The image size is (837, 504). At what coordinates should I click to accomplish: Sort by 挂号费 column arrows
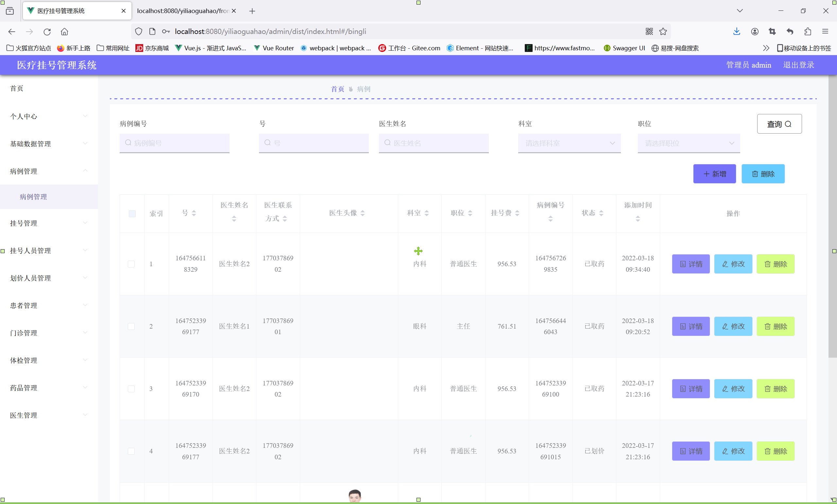(x=517, y=213)
